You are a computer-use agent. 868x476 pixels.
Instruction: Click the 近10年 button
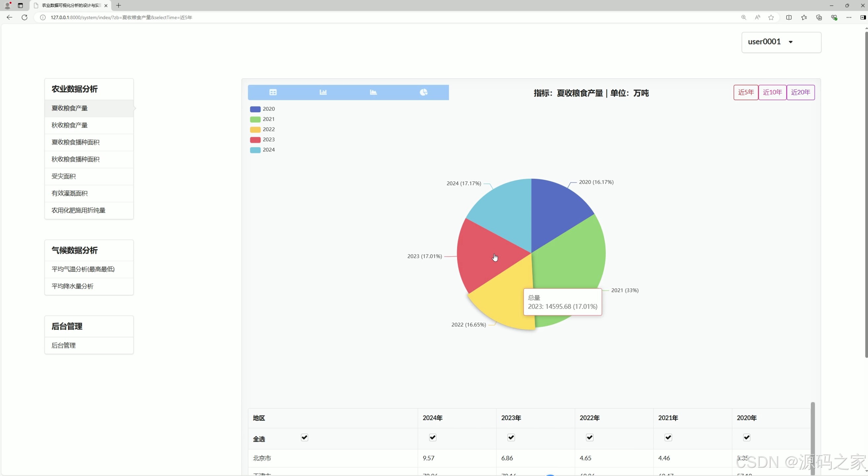click(772, 92)
